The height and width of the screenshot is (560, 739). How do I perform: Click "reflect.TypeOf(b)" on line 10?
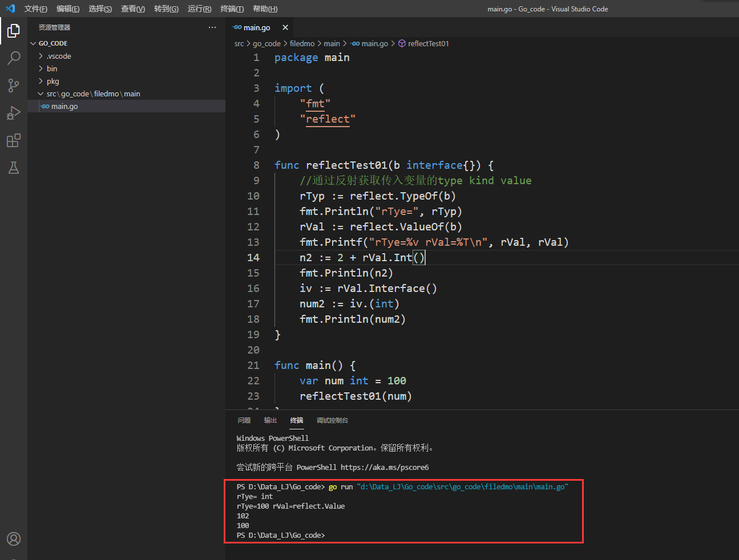403,196
